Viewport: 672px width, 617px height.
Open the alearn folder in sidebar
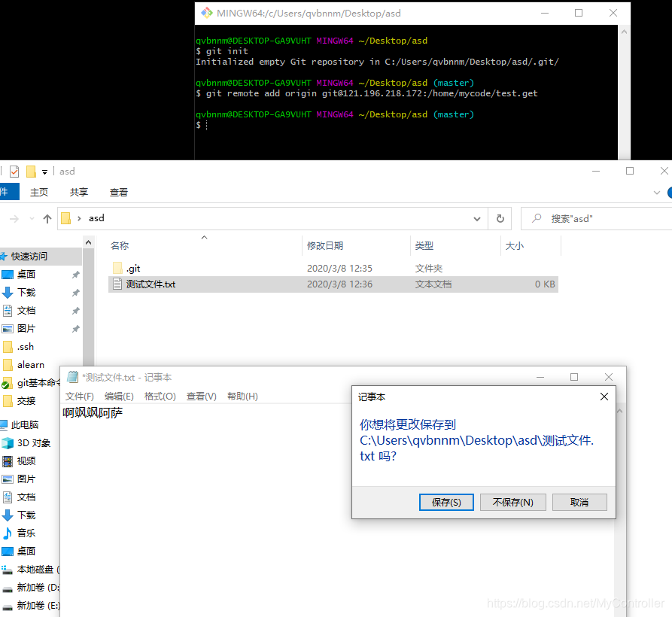(30, 365)
